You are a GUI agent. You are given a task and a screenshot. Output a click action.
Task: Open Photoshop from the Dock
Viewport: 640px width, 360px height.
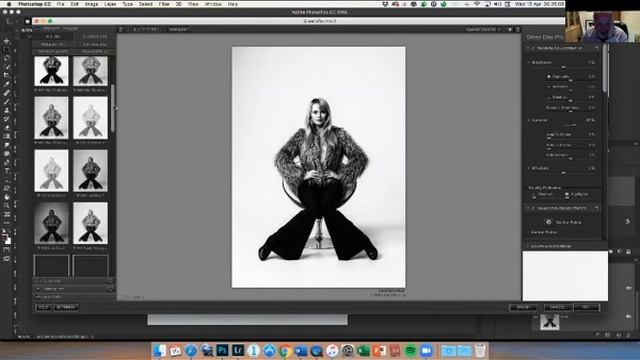tap(222, 350)
